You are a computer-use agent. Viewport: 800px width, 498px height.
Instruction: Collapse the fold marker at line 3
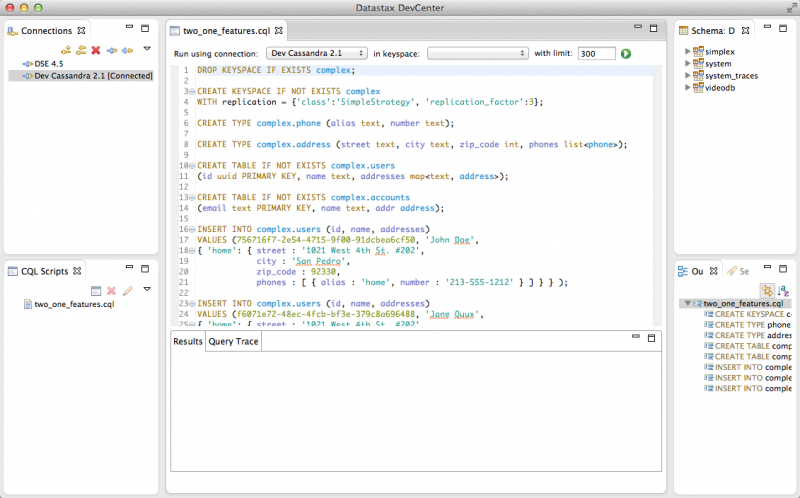coord(192,91)
